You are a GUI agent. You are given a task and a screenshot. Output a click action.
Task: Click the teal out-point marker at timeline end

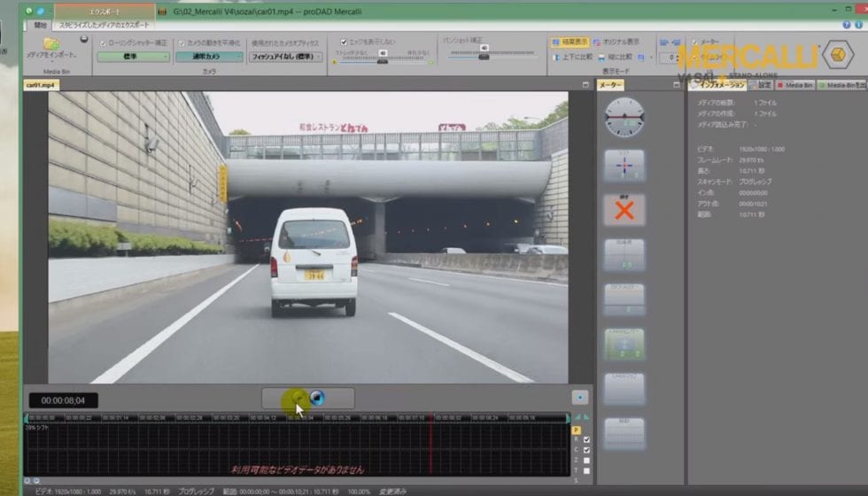(x=568, y=418)
